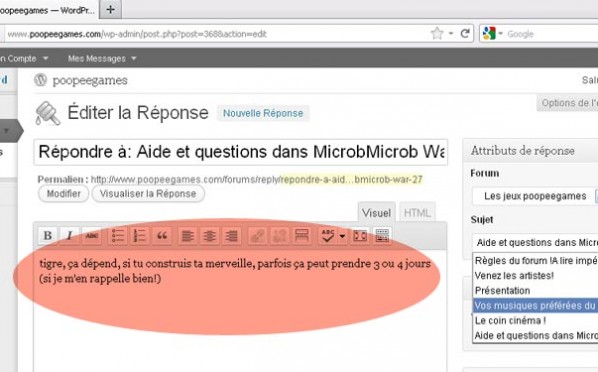Open the highlighted permalink slug

click(351, 179)
